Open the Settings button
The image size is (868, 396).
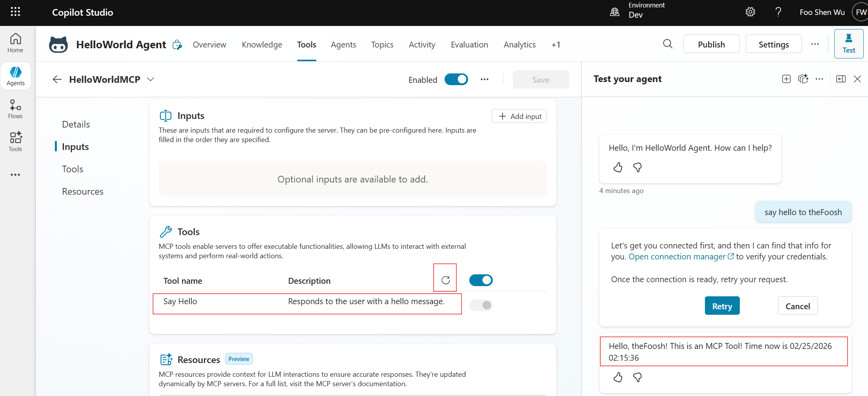click(x=774, y=44)
